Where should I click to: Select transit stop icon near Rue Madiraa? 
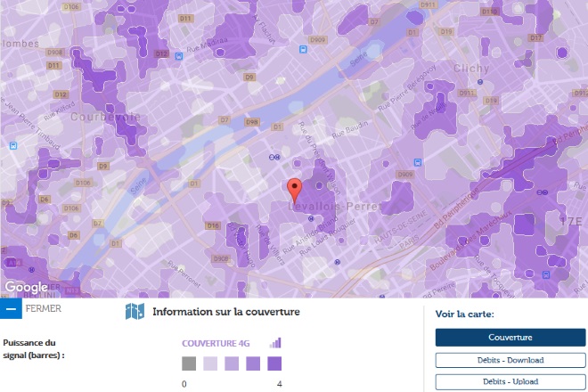pyautogui.click(x=179, y=56)
